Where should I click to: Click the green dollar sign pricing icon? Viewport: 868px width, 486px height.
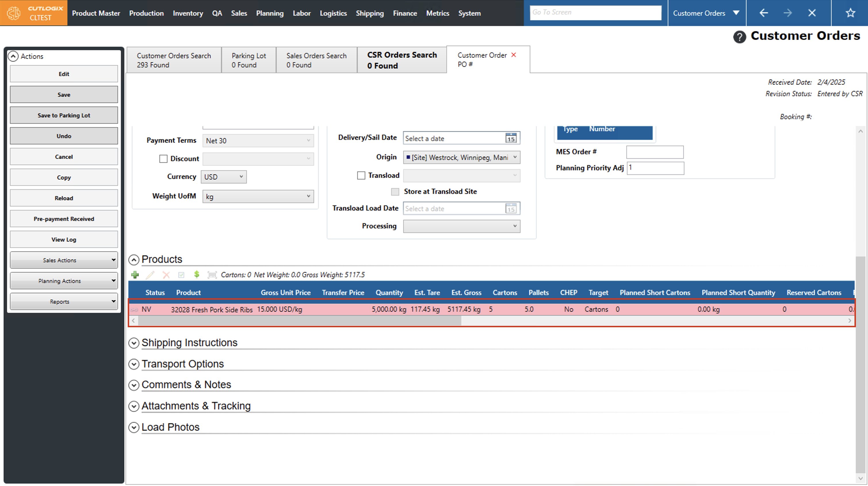click(x=197, y=275)
